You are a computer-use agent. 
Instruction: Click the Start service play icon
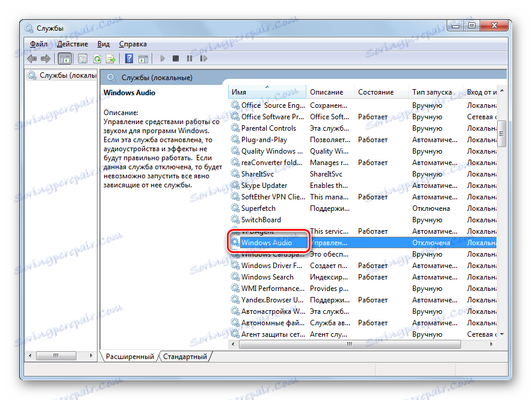162,59
